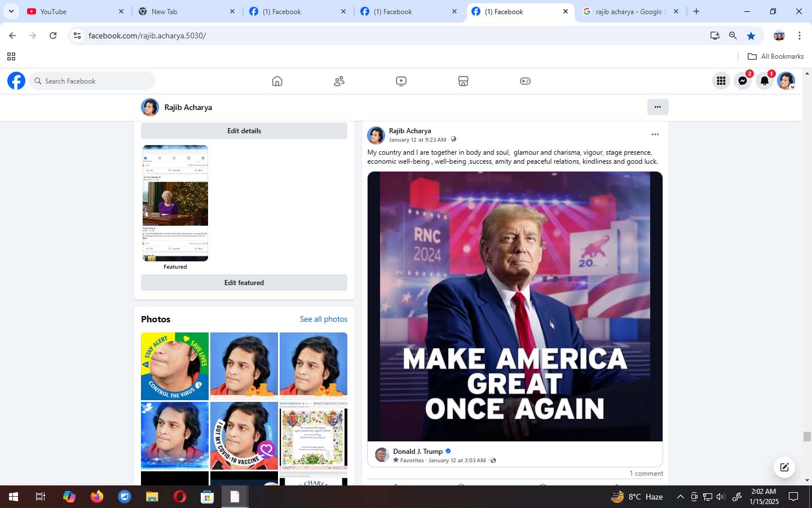Open the Chrome apps grid shortcut
The image size is (812, 508).
coord(11,56)
